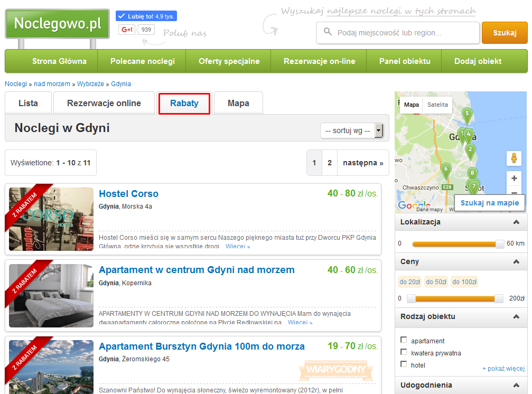Collapse the Lokalizacja filter section
Screen dimensions: 532x394
coord(516,222)
